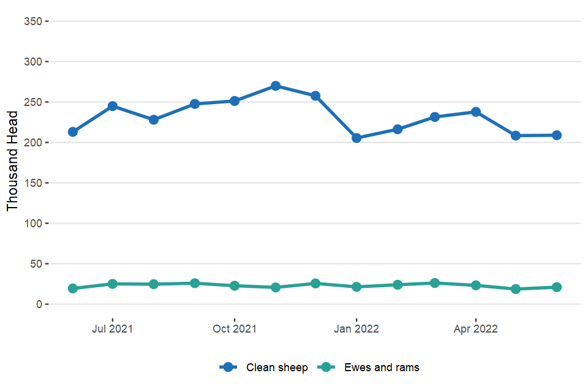Image resolution: width=588 pixels, height=392 pixels.
Task: Click the Clean sheep point at Apr 2022
Action: point(476,112)
